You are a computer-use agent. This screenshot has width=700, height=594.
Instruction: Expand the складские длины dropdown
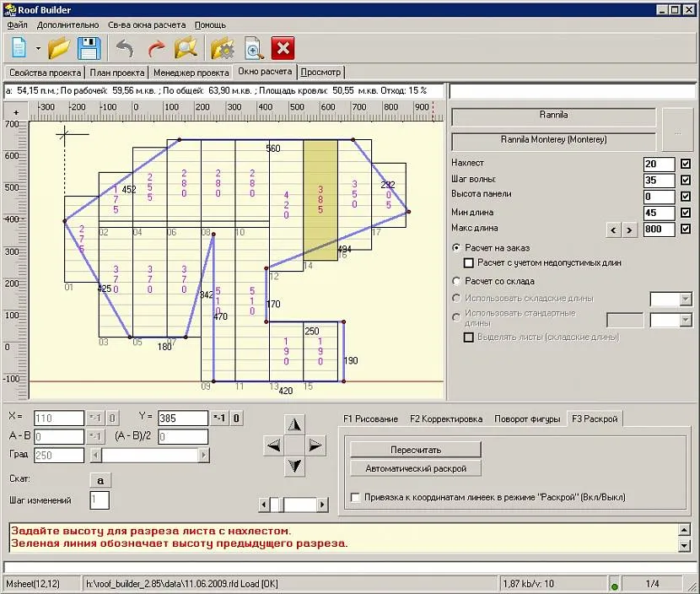(686, 299)
